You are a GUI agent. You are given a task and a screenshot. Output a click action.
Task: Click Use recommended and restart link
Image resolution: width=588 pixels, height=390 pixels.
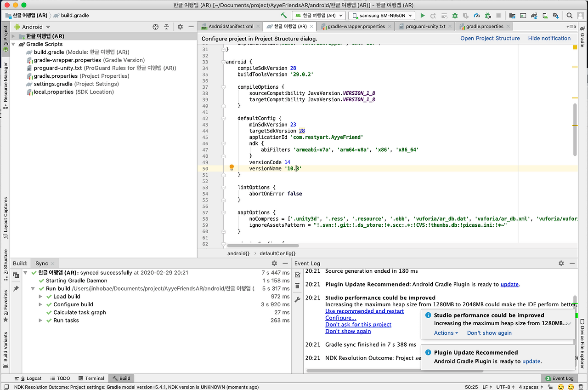[x=364, y=311]
